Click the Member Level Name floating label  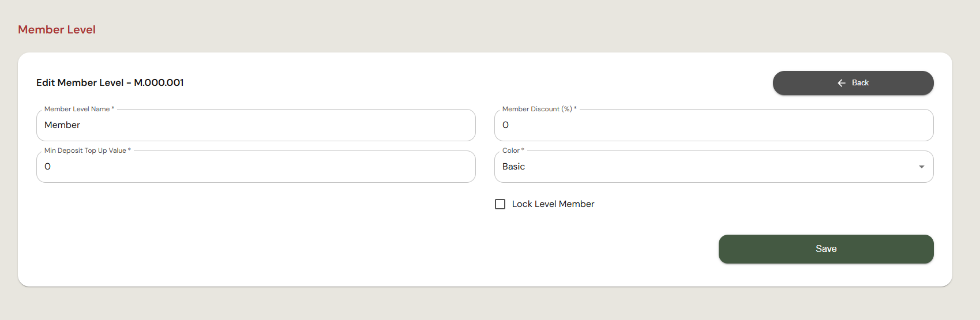point(79,109)
